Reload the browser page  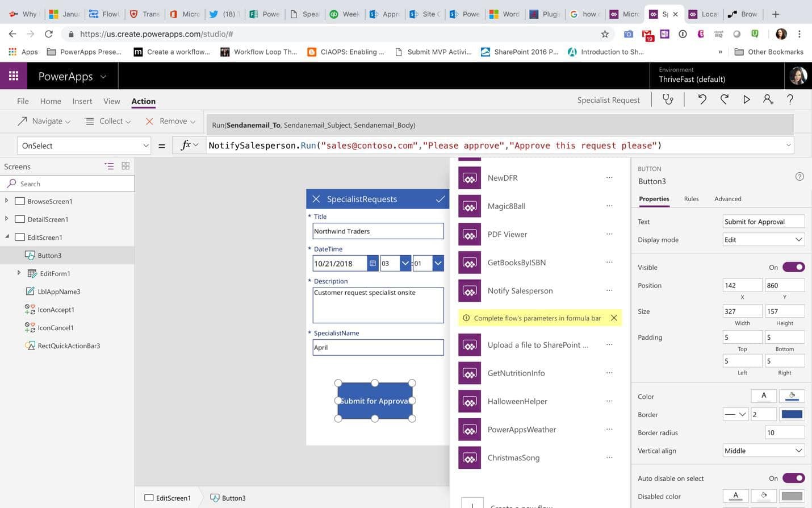[x=49, y=34]
